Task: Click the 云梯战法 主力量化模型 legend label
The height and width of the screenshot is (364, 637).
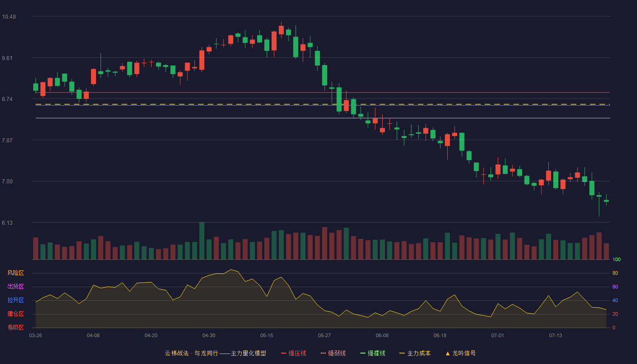Action: tap(215, 353)
